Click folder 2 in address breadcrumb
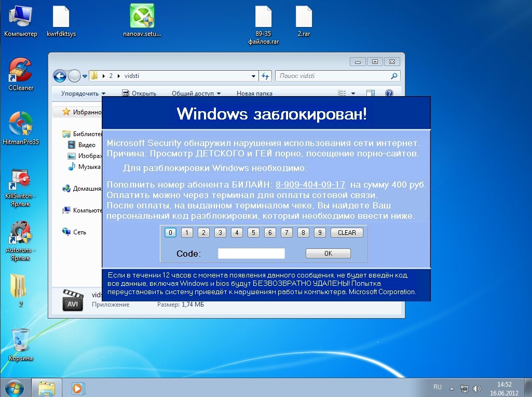 111,76
